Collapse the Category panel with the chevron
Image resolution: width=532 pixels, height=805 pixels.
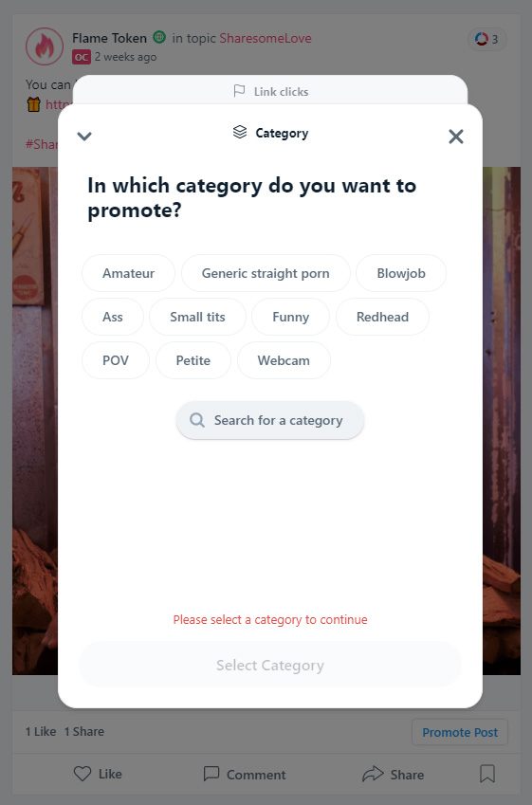coord(84,136)
